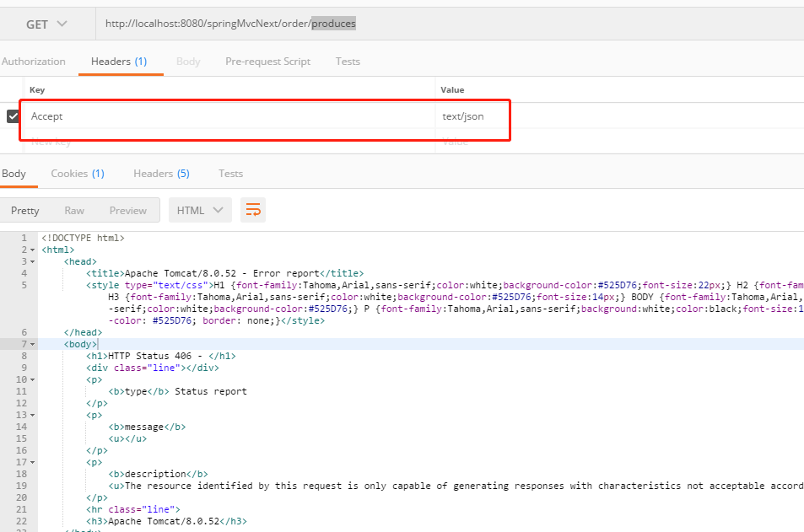Image resolution: width=804 pixels, height=532 pixels.
Task: Open the request Body tab
Action: tap(188, 62)
